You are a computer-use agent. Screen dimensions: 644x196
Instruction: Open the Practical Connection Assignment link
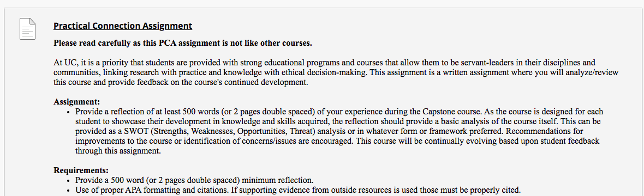(x=123, y=26)
